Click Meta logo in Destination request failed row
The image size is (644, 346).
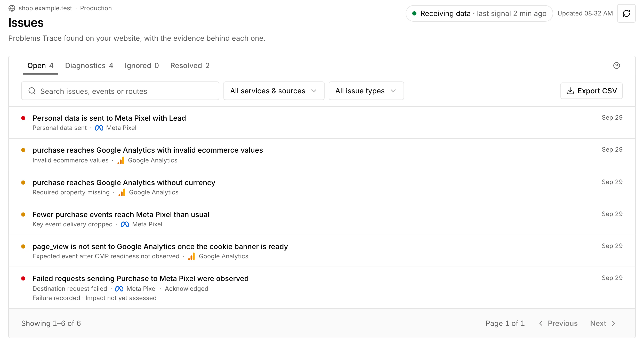point(119,289)
